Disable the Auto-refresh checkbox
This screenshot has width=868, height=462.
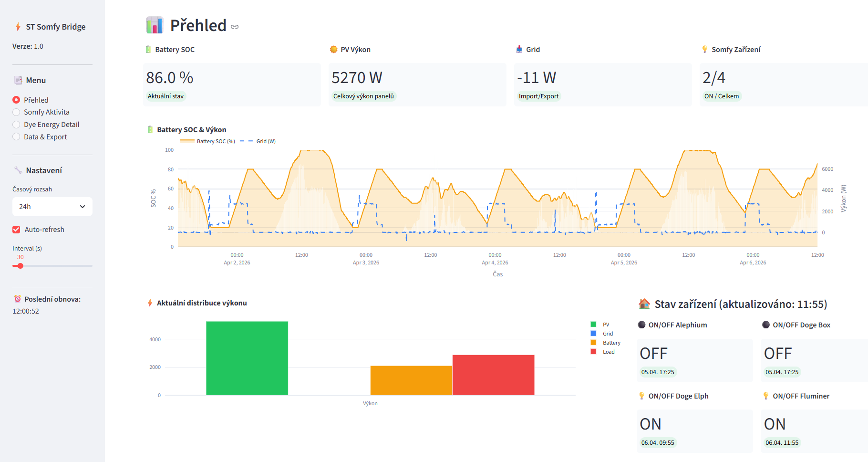16,230
